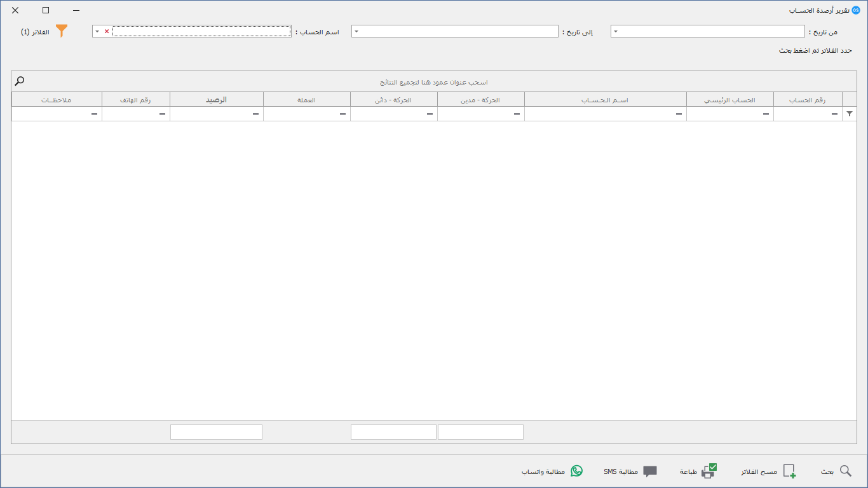The height and width of the screenshot is (488, 868).
Task: Open filter operator for الحركة - دائن column
Action: click(430, 114)
